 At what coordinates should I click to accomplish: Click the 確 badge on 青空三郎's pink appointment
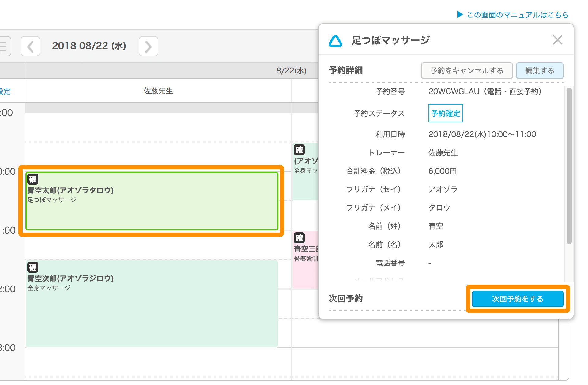(300, 238)
